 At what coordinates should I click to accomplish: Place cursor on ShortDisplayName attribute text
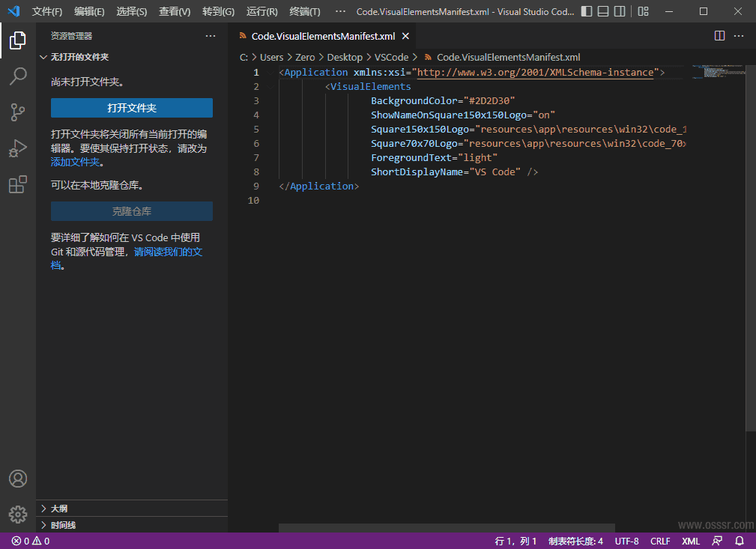click(417, 172)
